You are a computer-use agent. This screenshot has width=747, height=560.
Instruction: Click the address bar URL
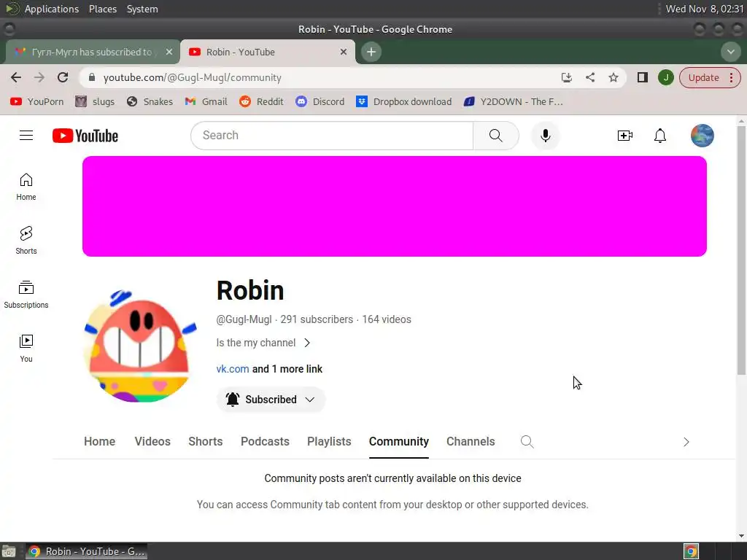[192, 77]
